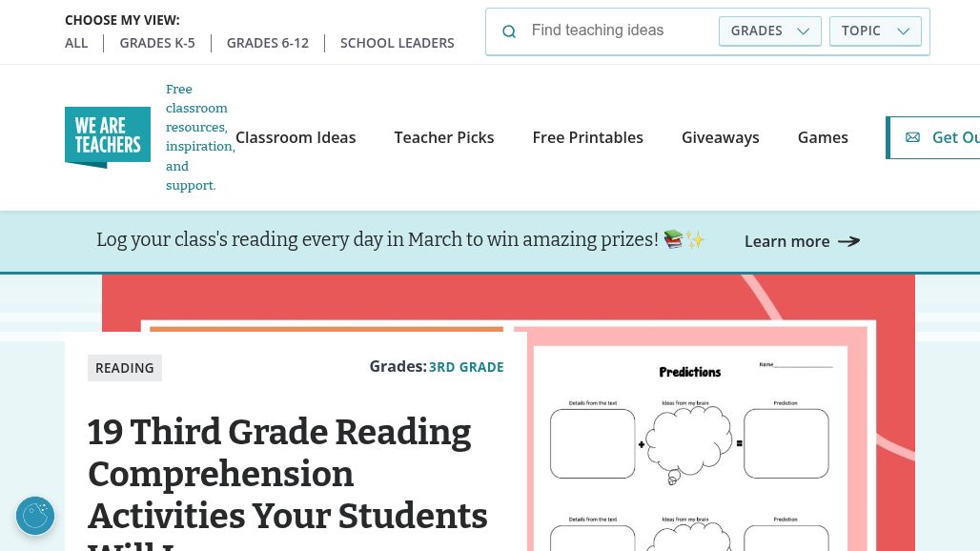Screen dimensions: 980x551
Task: Open the Games menu item
Action: 823,137
